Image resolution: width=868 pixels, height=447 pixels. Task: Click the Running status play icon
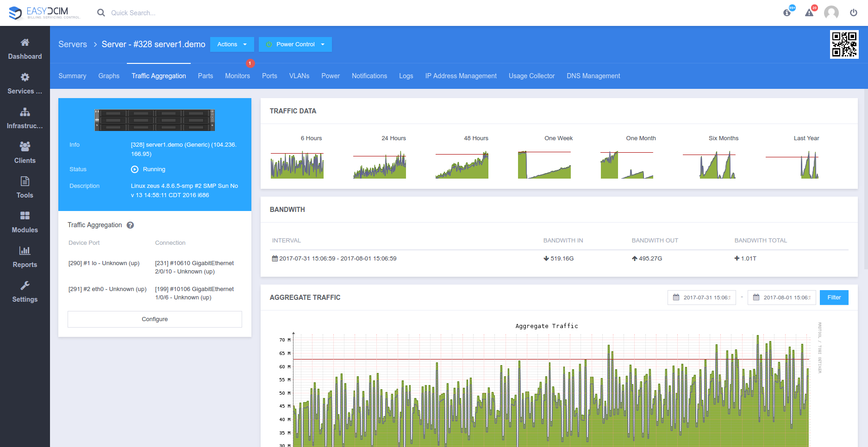click(135, 169)
